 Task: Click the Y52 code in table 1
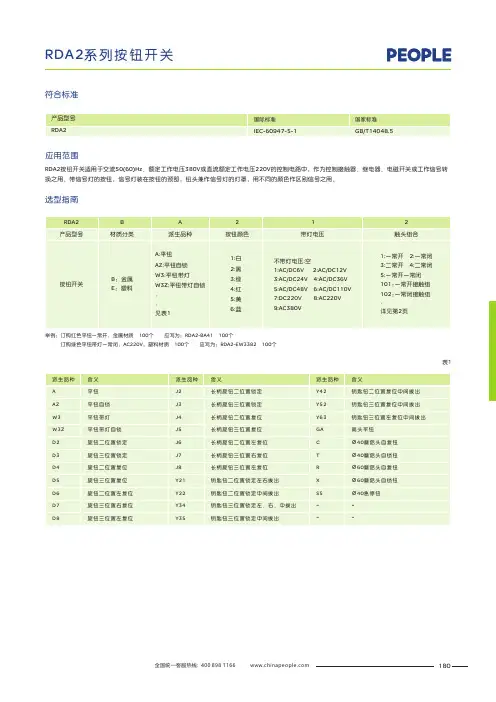(321, 404)
